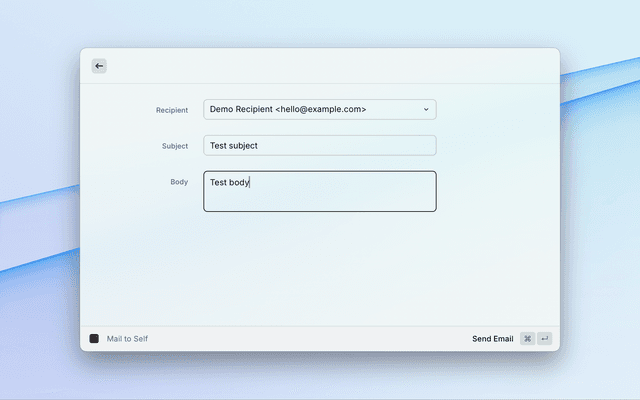Click the empty bottom area of Body box
Viewport: 640px width, 400px height.
[x=320, y=201]
